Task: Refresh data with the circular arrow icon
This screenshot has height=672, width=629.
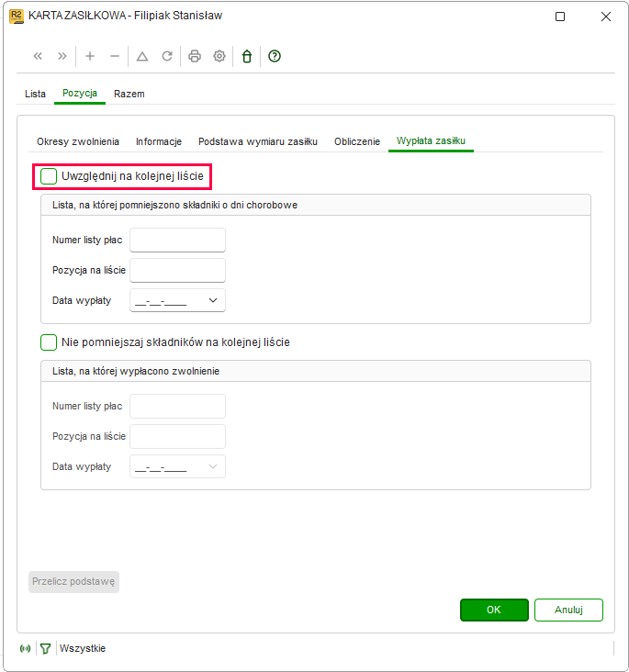Action: tap(167, 56)
